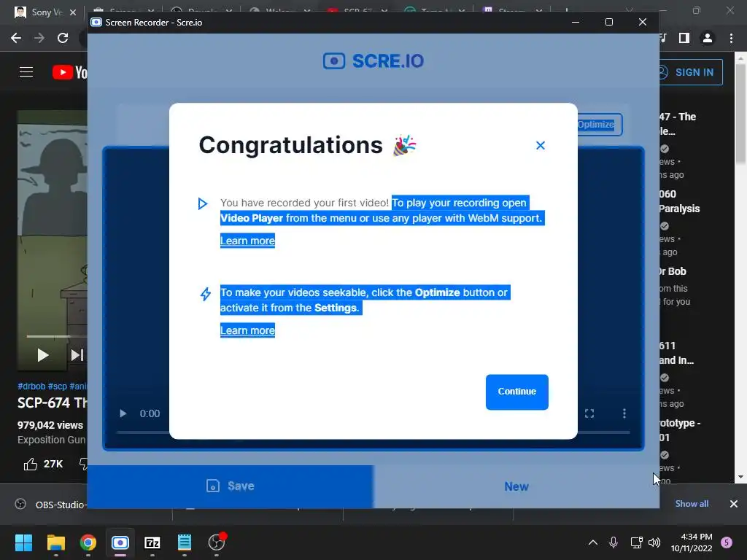Go back in the Chrome browser
Viewport: 747px width, 560px height.
[16, 38]
